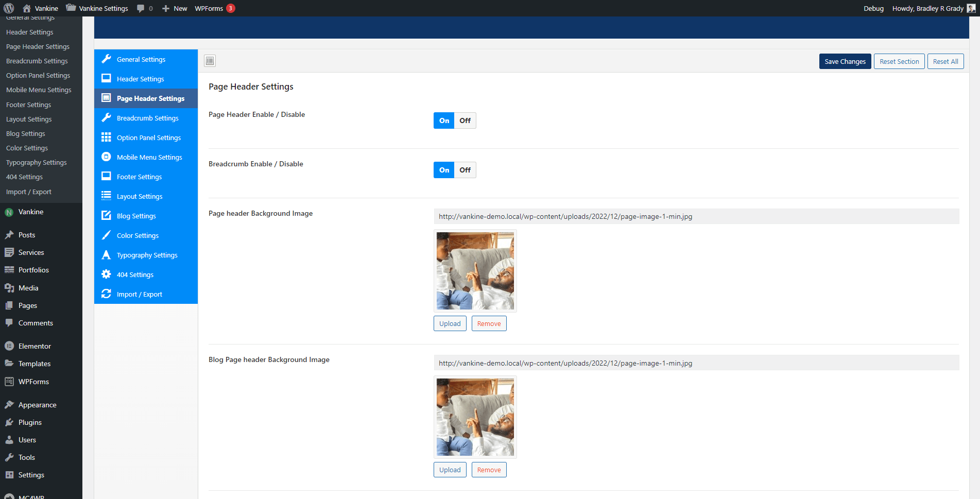Click the grid icon beside Option Panel Settings

coord(106,137)
